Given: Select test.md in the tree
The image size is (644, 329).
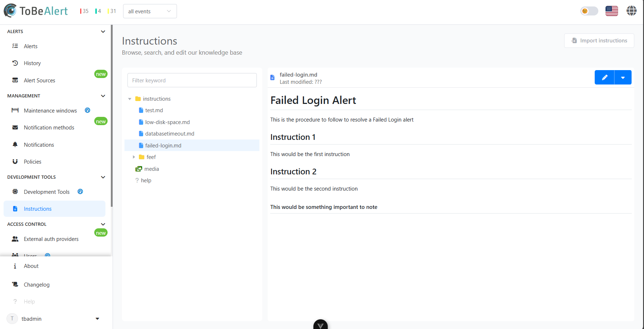Looking at the screenshot, I should coord(154,110).
